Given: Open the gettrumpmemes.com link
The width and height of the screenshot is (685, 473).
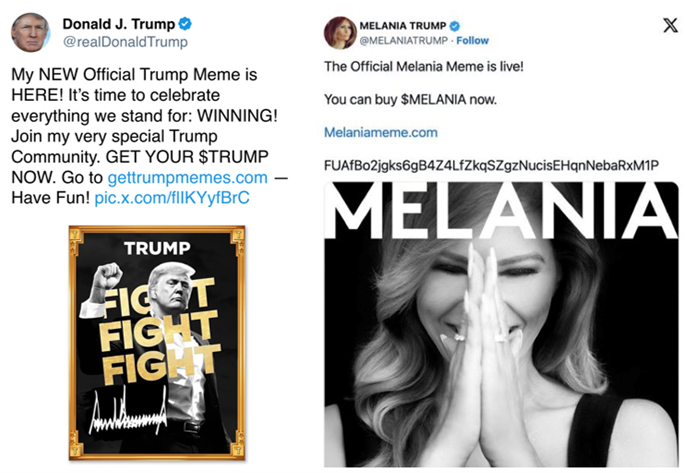Looking at the screenshot, I should click(187, 177).
